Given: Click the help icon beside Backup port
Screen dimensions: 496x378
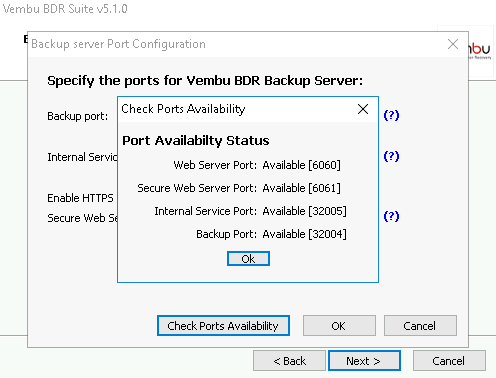Looking at the screenshot, I should 391,115.
